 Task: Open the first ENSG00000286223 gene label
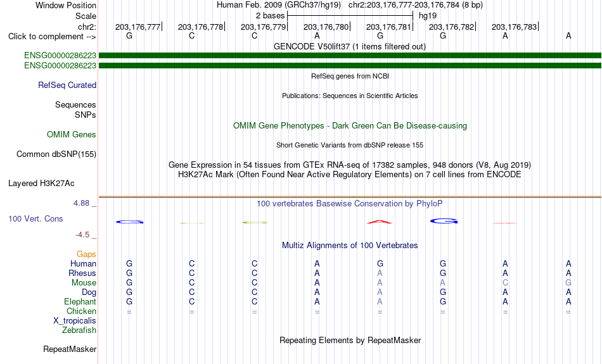click(60, 55)
